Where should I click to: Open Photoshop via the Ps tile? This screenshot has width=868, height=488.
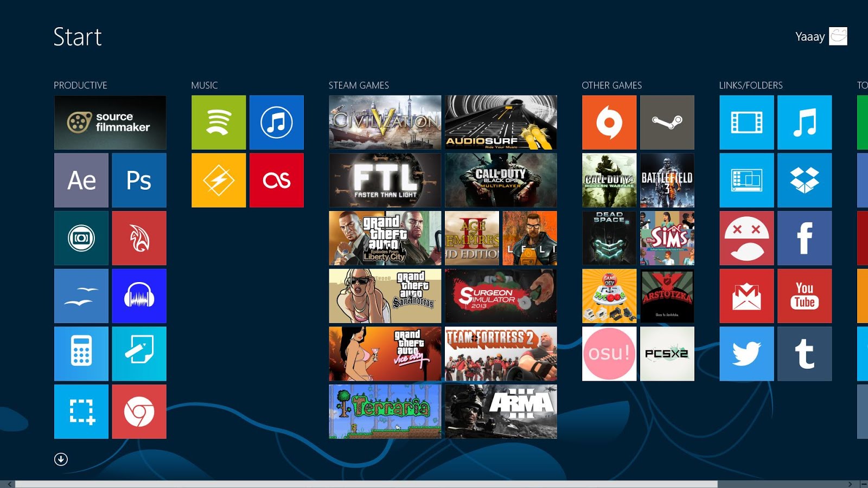139,179
